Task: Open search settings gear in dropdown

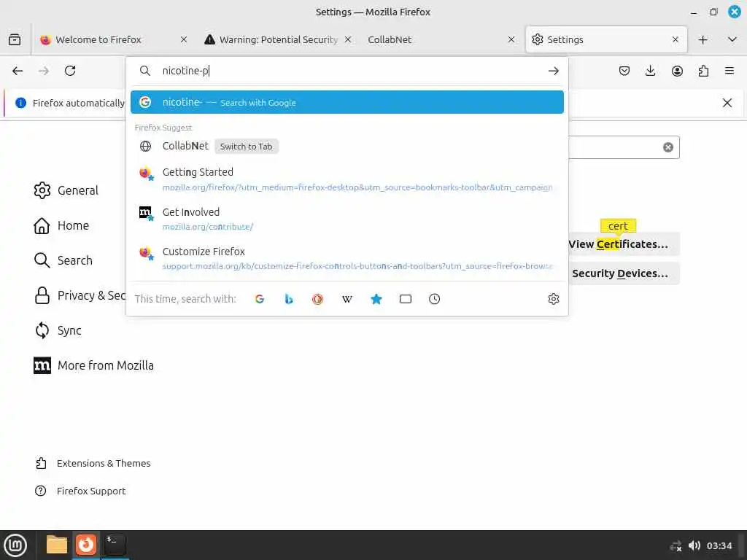Action: 554,299
